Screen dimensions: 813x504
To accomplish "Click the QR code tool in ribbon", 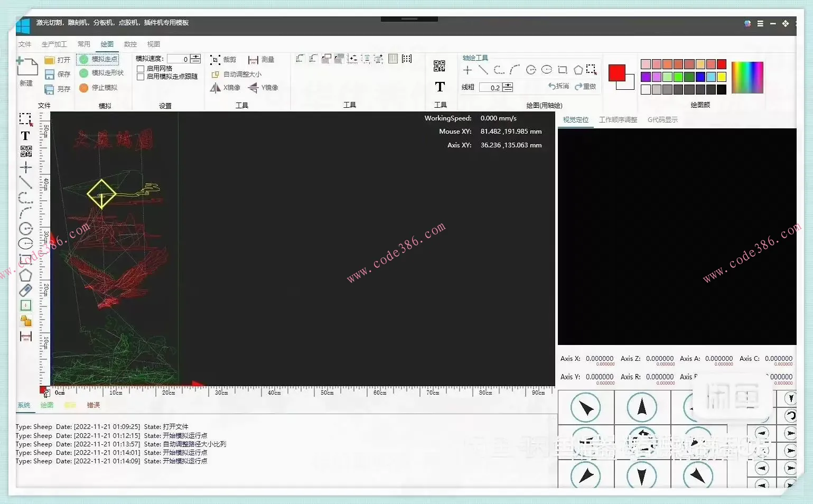I will point(440,66).
